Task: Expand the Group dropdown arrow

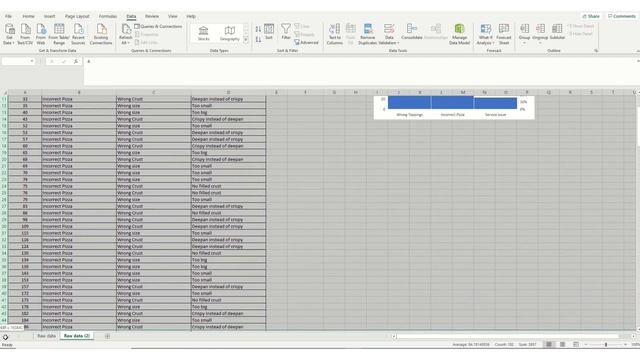Action: (x=524, y=43)
